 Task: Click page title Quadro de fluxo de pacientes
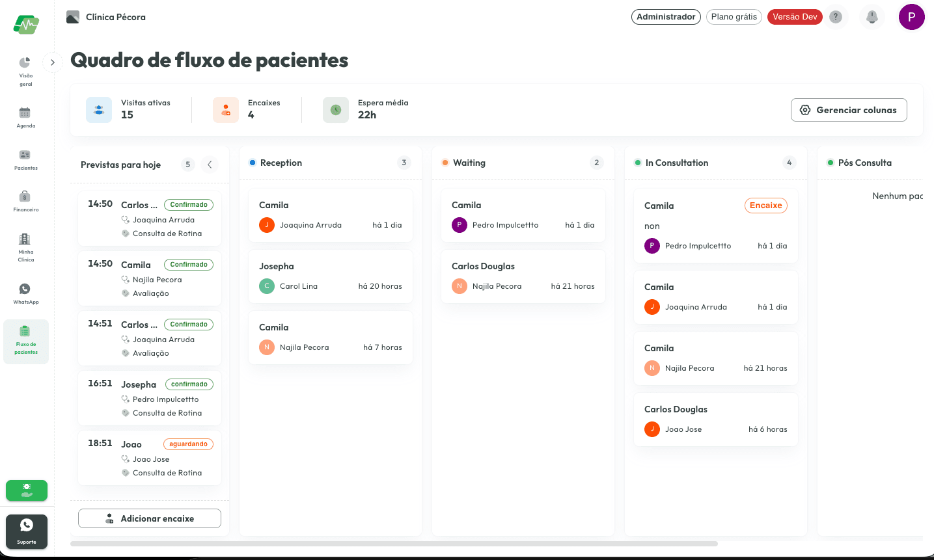(x=210, y=60)
